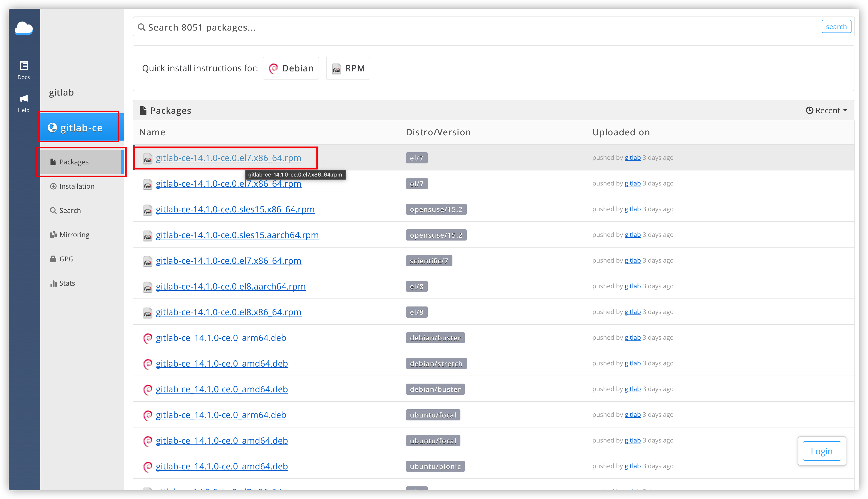The height and width of the screenshot is (499, 868).
Task: Click the Login button
Action: coord(821,451)
